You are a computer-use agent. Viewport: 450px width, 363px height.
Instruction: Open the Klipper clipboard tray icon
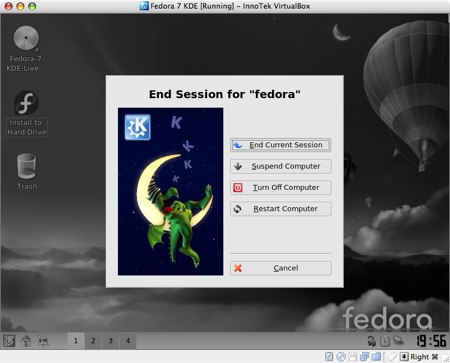(385, 341)
